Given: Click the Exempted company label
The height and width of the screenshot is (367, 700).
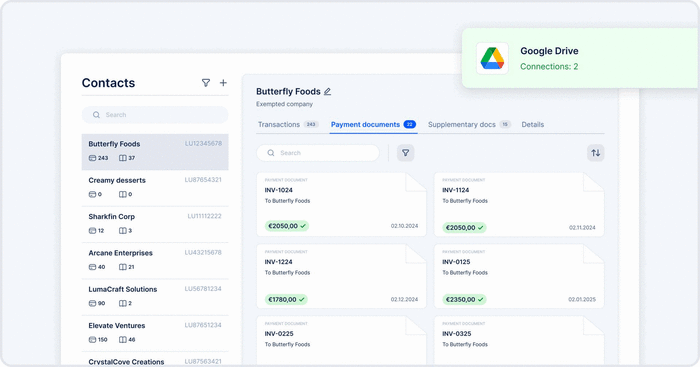Looking at the screenshot, I should tap(284, 104).
